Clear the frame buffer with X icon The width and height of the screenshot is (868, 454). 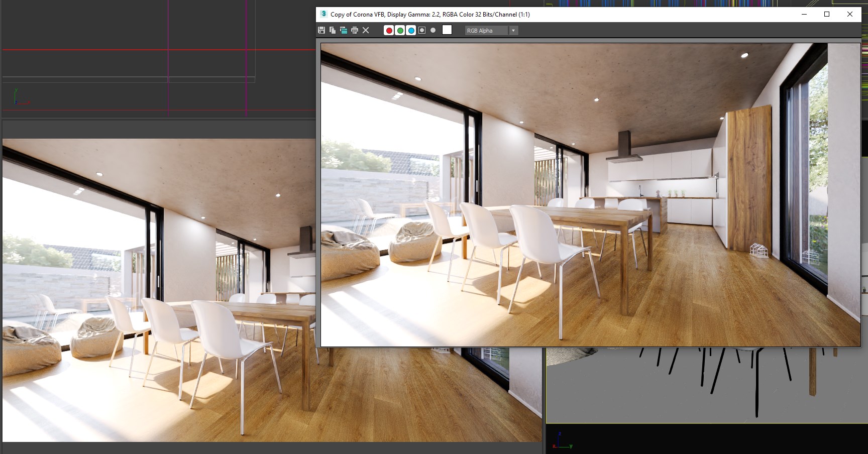pyautogui.click(x=366, y=31)
